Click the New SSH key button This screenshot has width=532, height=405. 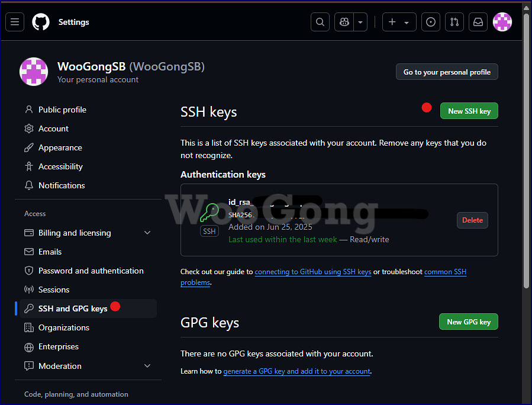pos(469,111)
